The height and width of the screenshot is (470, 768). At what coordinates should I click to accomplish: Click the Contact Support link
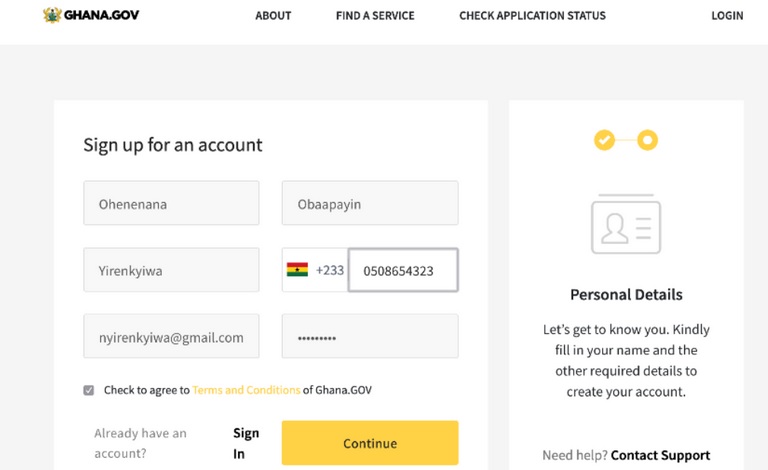[660, 455]
